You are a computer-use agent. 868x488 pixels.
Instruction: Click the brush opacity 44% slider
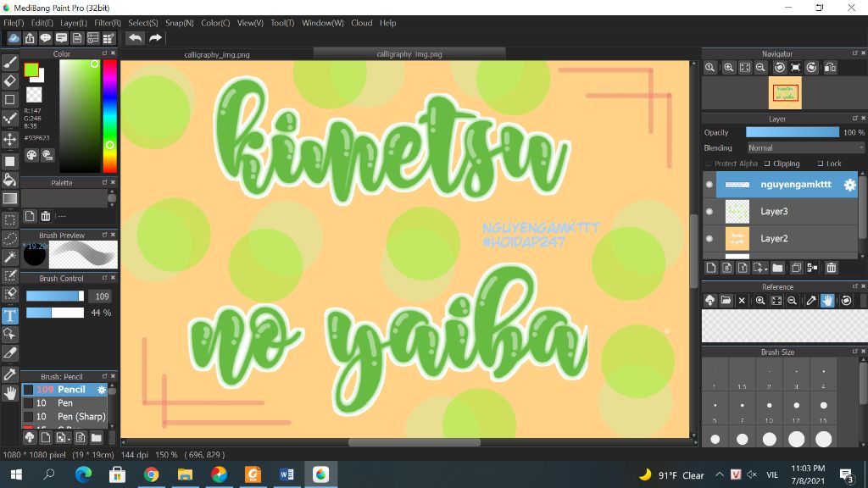click(x=55, y=313)
